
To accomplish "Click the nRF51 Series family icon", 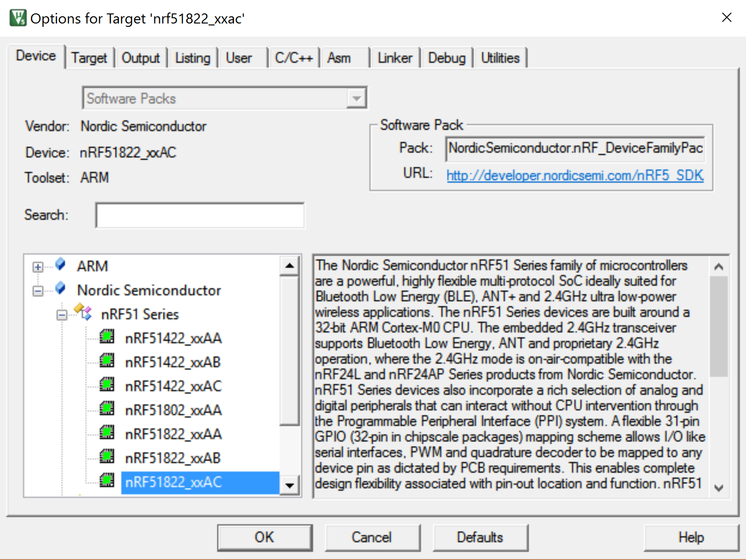I will [83, 312].
